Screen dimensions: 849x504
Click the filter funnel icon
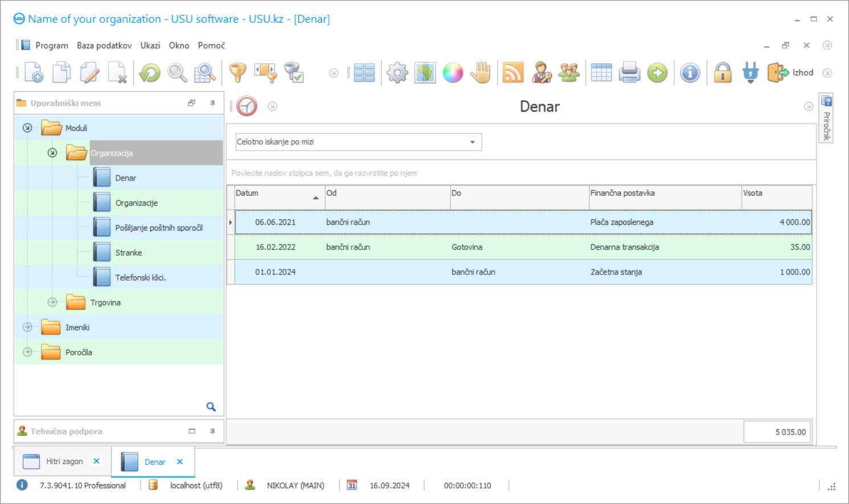point(238,73)
